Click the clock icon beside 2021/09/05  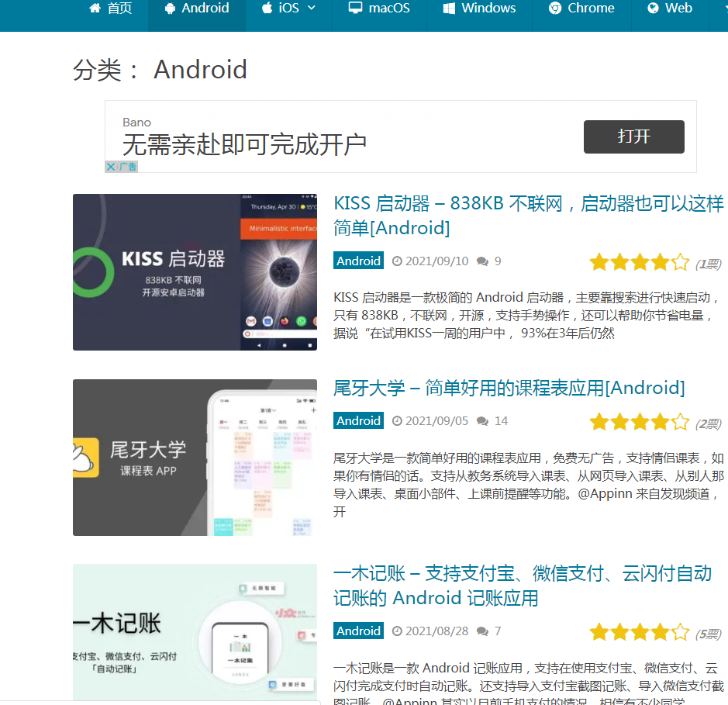pos(397,421)
